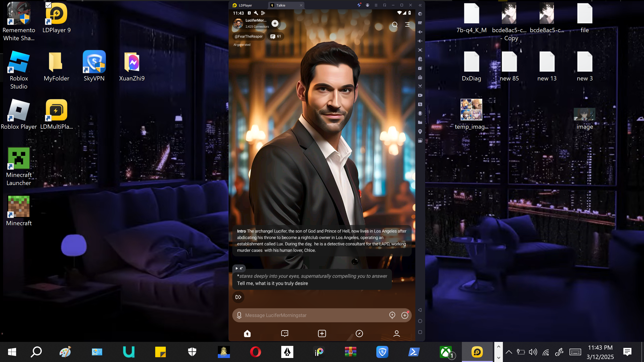The image size is (644, 362).
Task: Open the Xbox app from taskbar
Action: tap(446, 352)
